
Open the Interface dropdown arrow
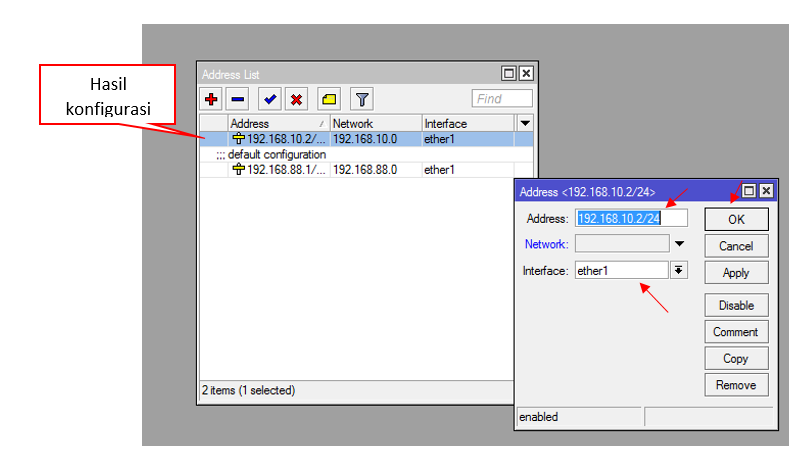(x=679, y=270)
